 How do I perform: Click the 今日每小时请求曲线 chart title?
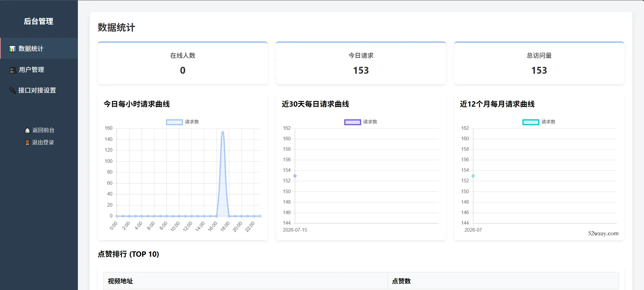click(x=137, y=104)
